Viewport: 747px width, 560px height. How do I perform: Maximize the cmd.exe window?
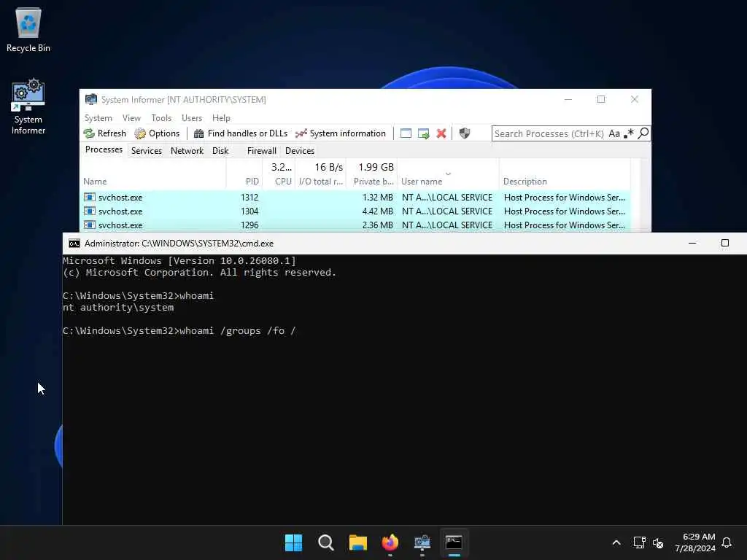coord(724,243)
